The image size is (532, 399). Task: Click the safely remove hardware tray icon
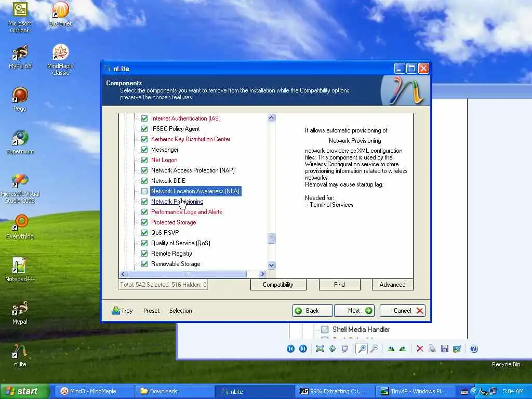click(x=483, y=392)
